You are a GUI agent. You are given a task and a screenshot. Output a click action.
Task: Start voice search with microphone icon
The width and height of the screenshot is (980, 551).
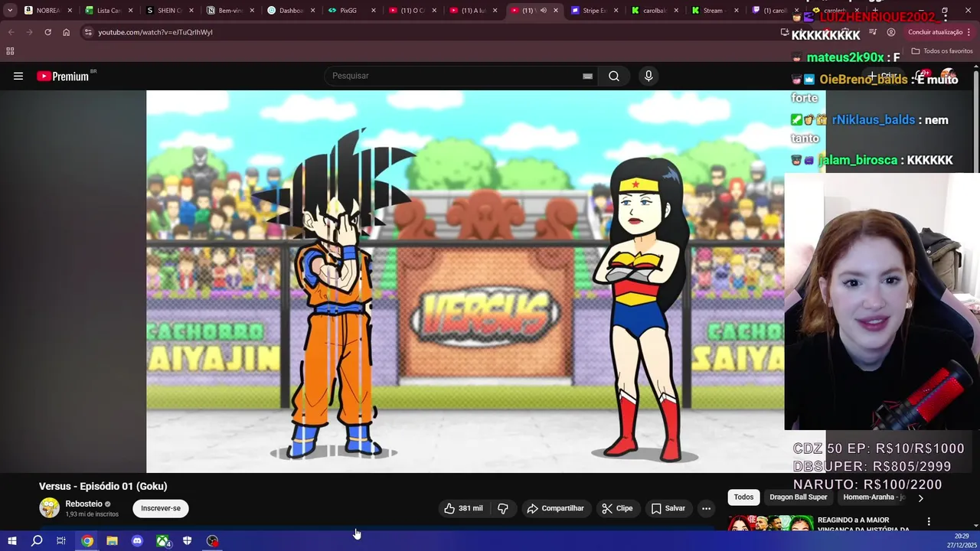(x=648, y=76)
